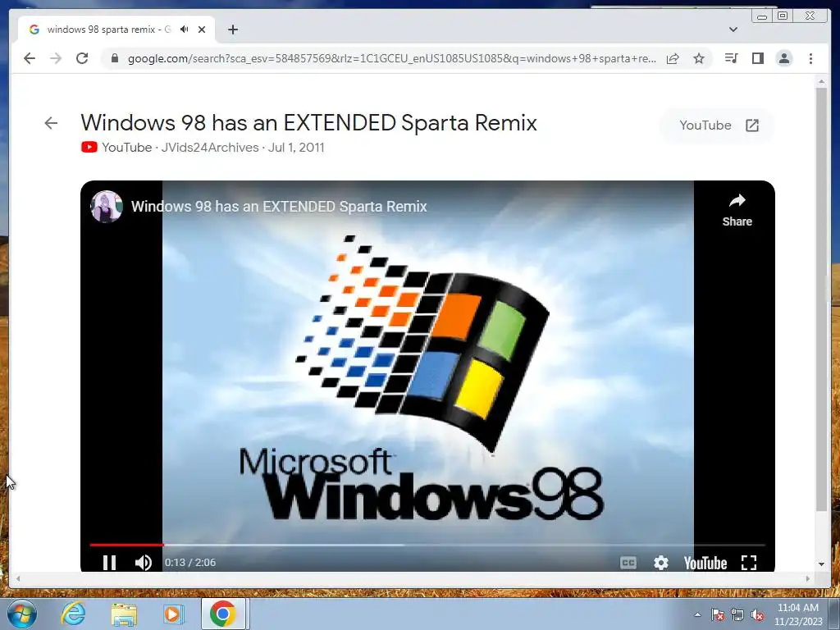This screenshot has width=840, height=630.
Task: Click the network tray icon
Action: [737, 614]
